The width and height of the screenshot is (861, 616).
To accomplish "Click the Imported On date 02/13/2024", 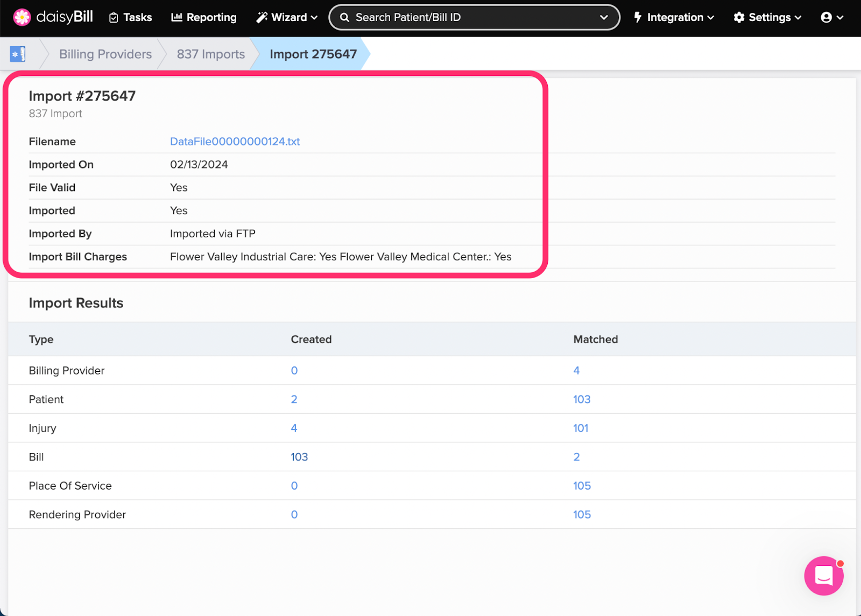I will pyautogui.click(x=199, y=165).
